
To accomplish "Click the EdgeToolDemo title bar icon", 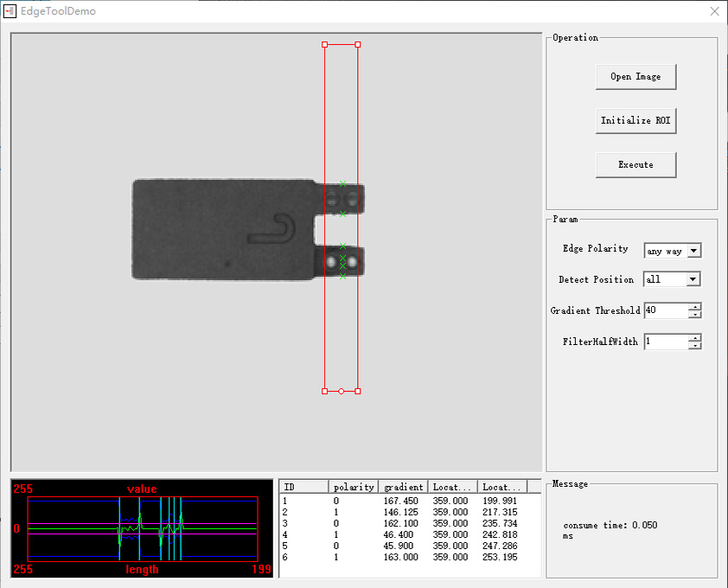I will click(x=10, y=10).
